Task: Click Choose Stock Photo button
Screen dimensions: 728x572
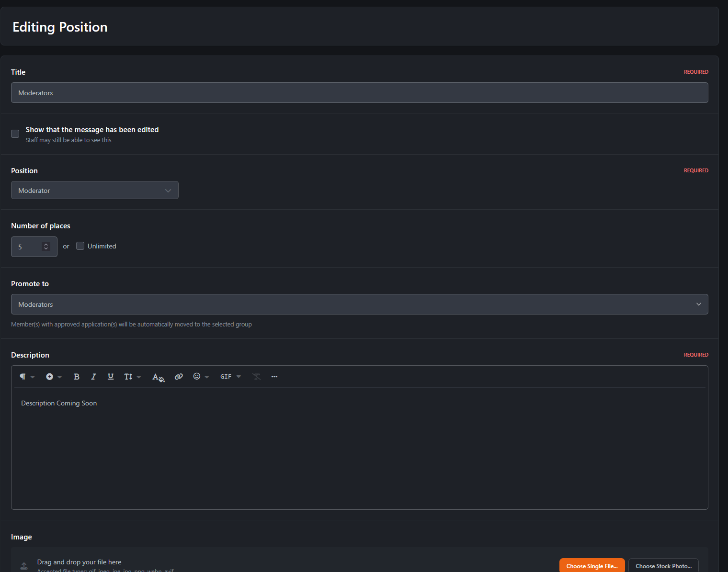Action: tap(663, 565)
